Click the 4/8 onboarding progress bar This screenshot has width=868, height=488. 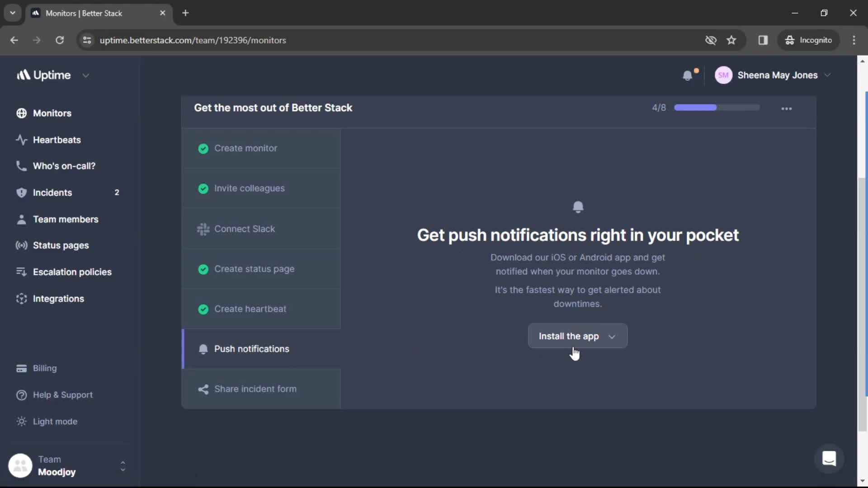[717, 108]
